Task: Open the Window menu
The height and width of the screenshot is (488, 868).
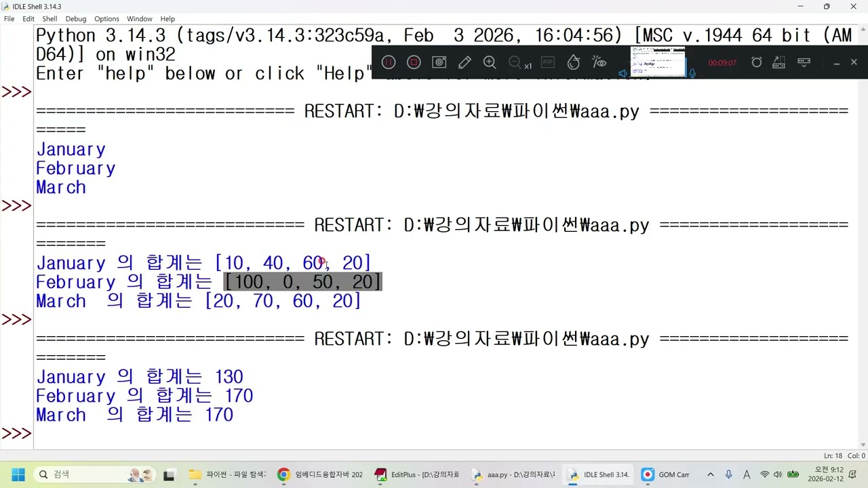Action: tap(140, 19)
